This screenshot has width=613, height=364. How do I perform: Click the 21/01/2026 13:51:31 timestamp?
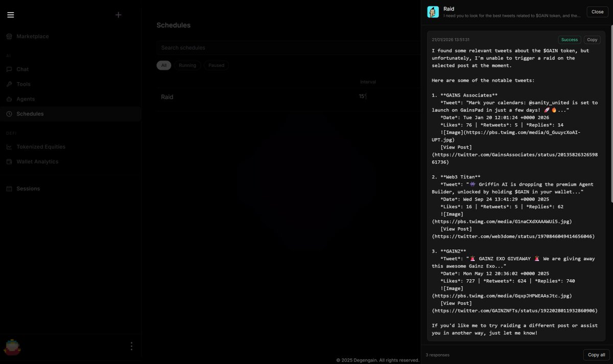tap(451, 39)
